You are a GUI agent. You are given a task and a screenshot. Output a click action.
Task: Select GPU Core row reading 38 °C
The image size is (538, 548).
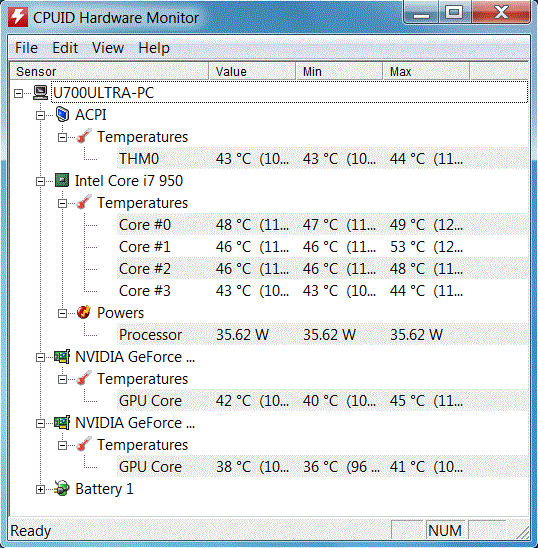click(322, 467)
